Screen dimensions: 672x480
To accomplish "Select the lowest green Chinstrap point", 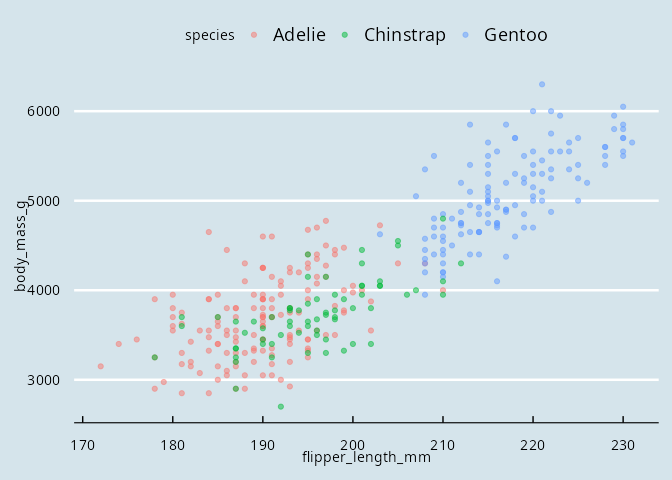I will (x=281, y=407).
